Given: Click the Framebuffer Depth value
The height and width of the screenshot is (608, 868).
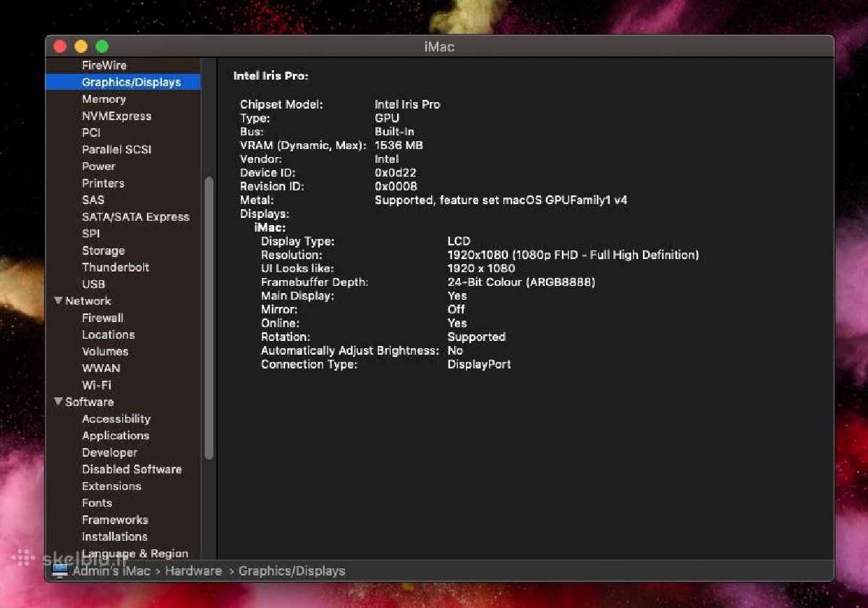Looking at the screenshot, I should point(521,282).
